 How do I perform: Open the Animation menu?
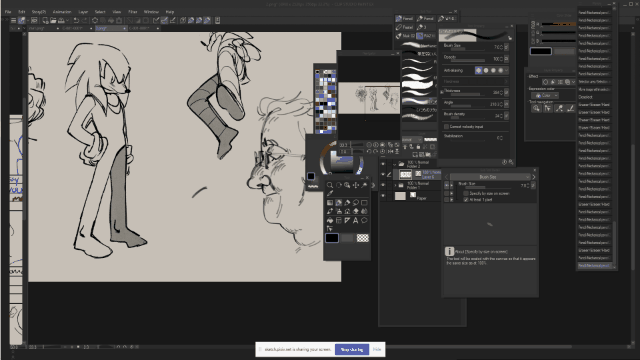point(62,12)
